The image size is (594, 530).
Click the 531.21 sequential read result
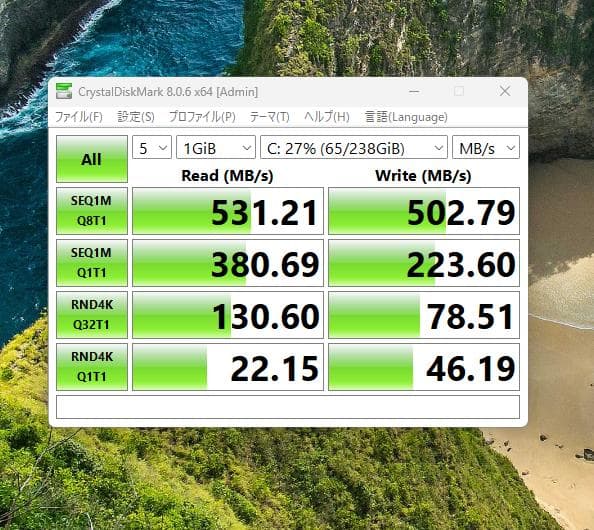228,211
